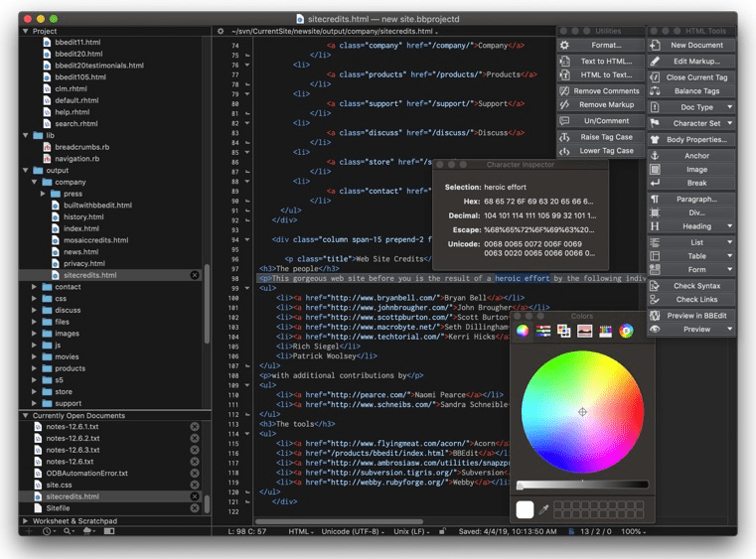Collapse the output folder
The width and height of the screenshot is (756, 559).
coord(25,170)
